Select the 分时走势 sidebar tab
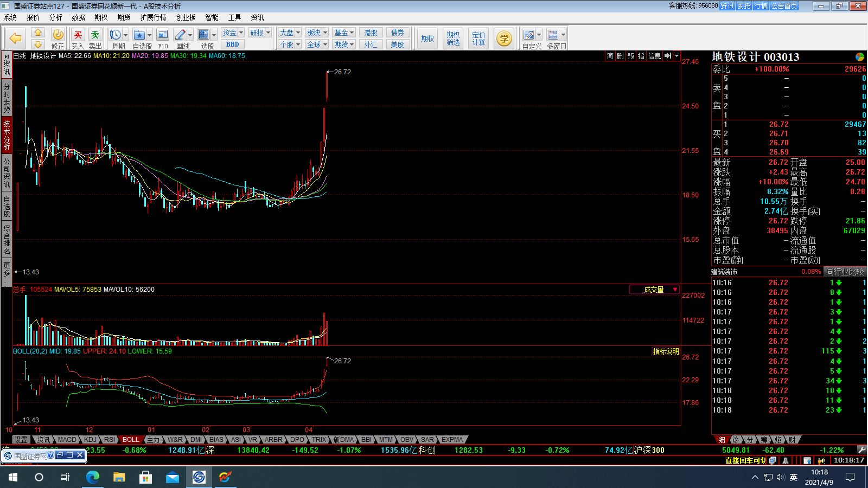Screen dimensions: 868x488 (7, 98)
